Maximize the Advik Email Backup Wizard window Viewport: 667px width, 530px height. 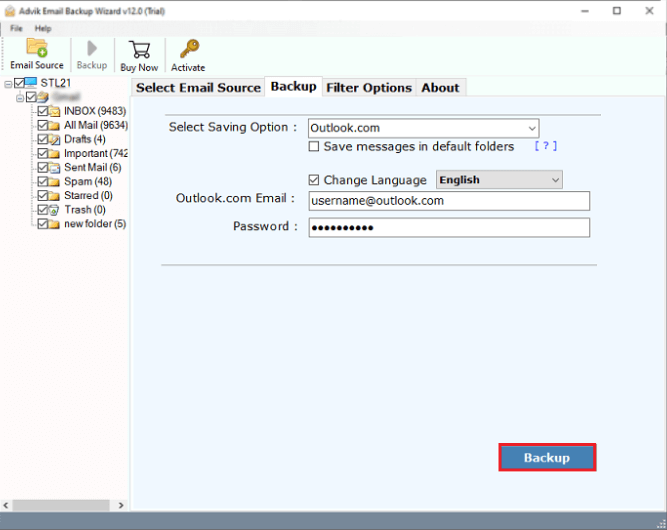pos(617,11)
